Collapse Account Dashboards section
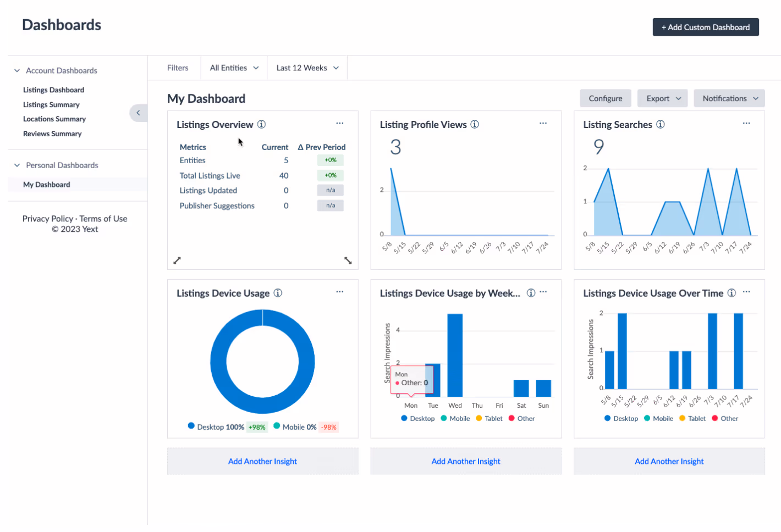 coord(17,70)
